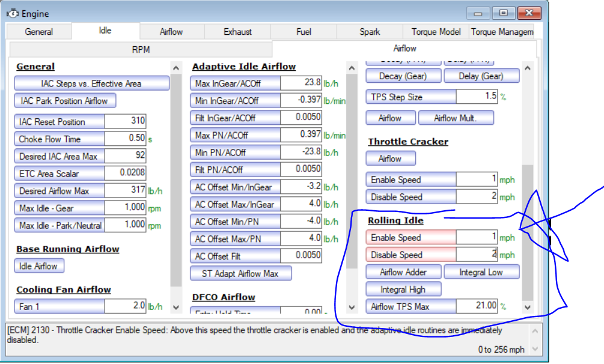604x364 pixels.
Task: Edit Filt InGear/ACOff value field
Action: [301, 118]
